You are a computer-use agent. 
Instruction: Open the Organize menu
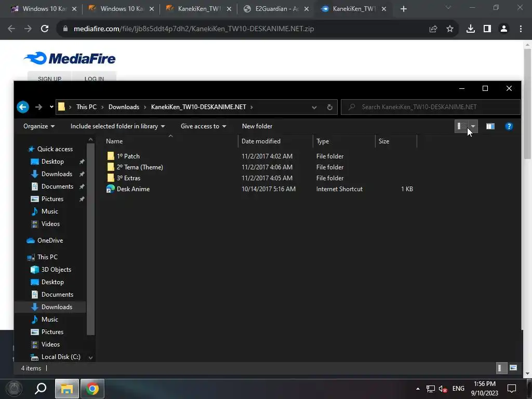[x=39, y=126]
